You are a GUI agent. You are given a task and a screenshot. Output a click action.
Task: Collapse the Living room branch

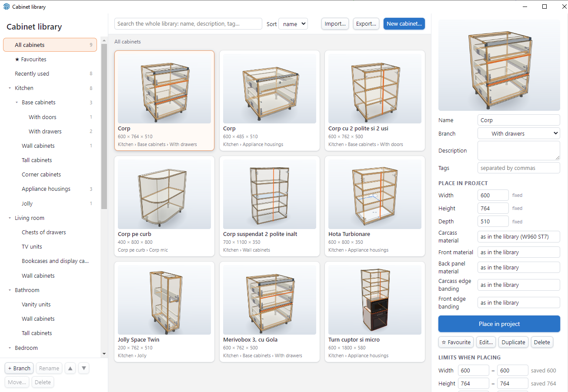(10, 218)
